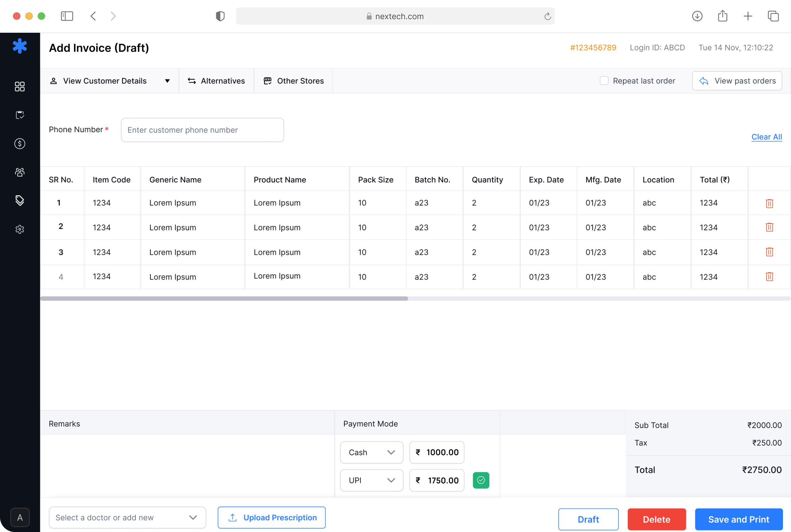The height and width of the screenshot is (532, 791).
Task: Click the browser share icon
Action: [x=722, y=16]
